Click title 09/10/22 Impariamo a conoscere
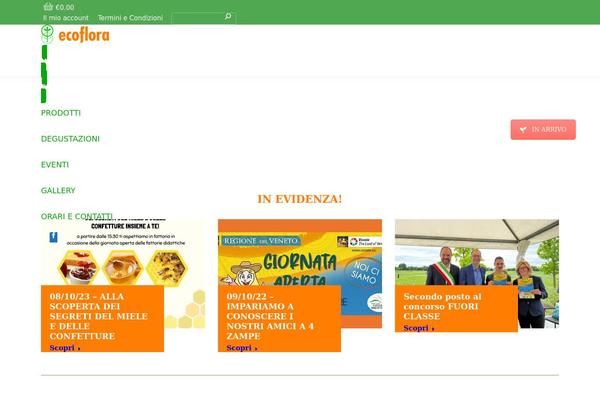The image size is (600, 400). click(270, 316)
